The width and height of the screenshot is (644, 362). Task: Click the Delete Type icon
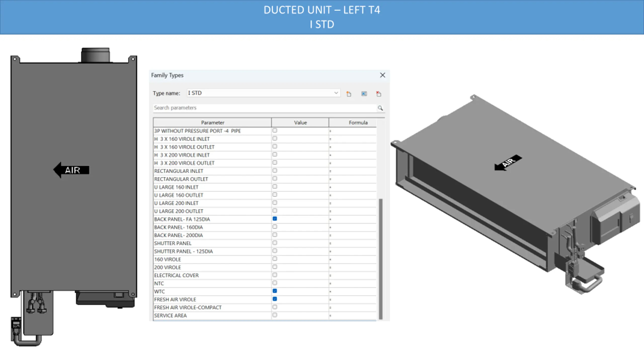pos(379,94)
